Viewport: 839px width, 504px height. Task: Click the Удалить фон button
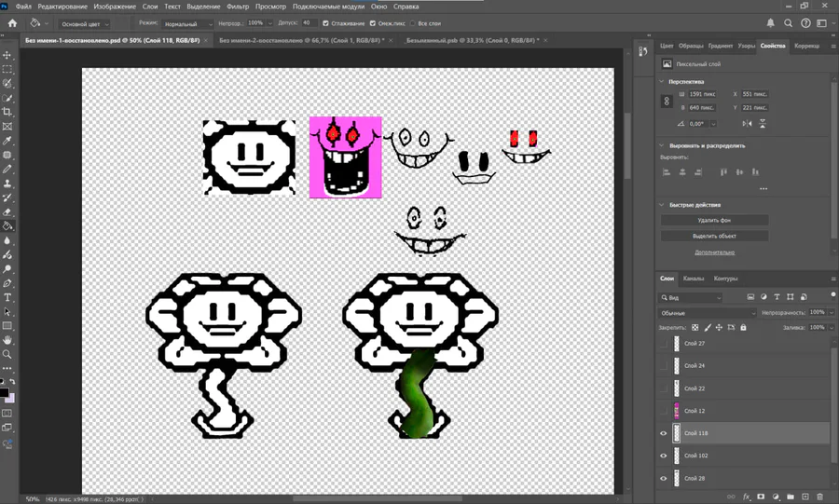[x=714, y=220]
